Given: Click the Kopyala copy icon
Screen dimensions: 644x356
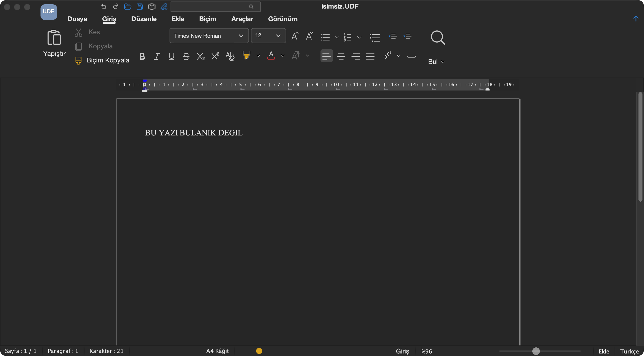Looking at the screenshot, I should tap(78, 47).
